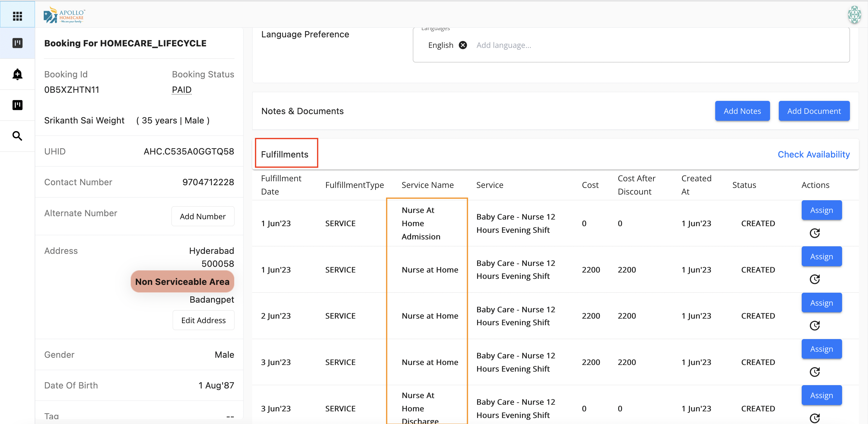This screenshot has width=868, height=424.
Task: Click the Add Notes button
Action: (742, 111)
